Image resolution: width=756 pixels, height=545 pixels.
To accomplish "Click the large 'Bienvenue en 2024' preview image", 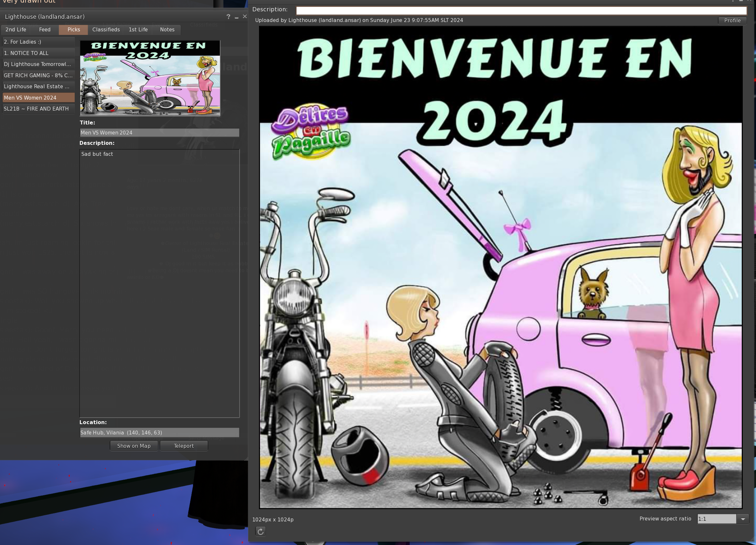I will tap(501, 268).
